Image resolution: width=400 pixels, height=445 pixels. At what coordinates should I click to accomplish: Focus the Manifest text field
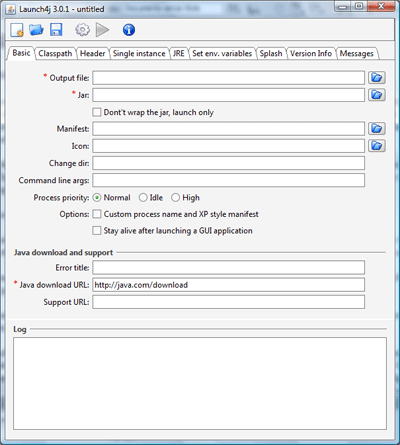pos(229,129)
